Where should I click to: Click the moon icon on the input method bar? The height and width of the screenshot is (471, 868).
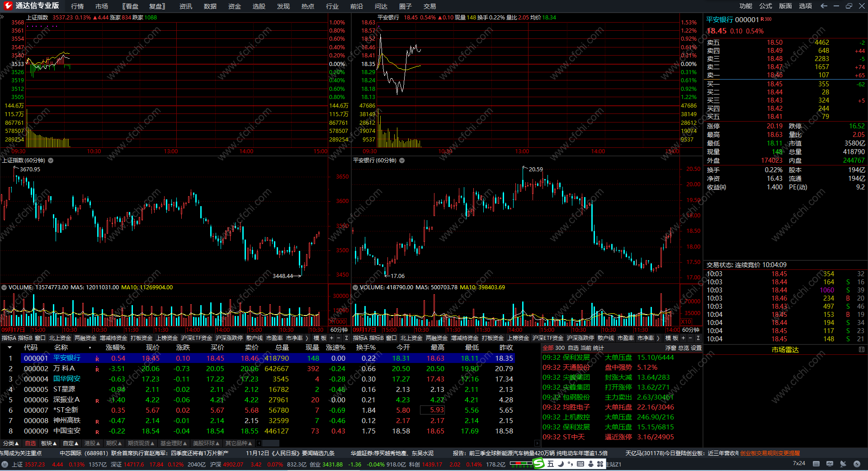click(x=561, y=464)
